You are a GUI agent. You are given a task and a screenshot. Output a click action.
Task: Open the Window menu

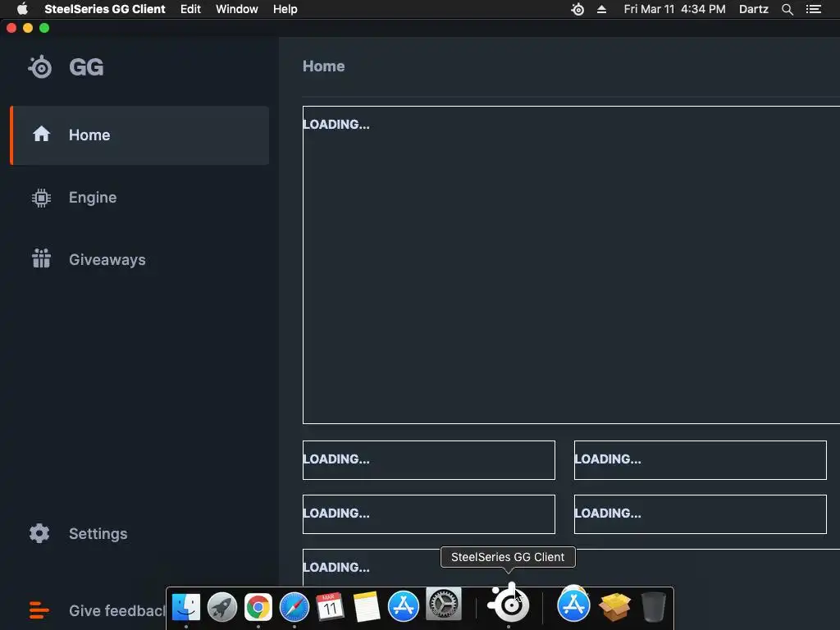coord(237,9)
